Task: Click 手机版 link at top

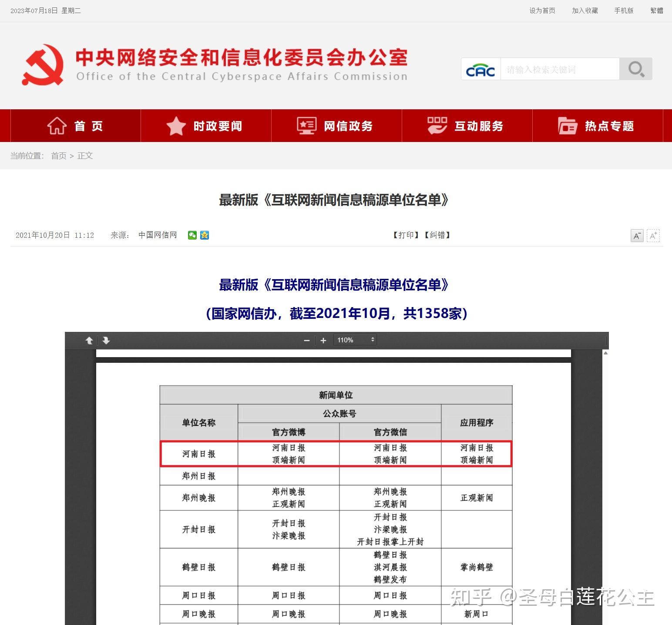Action: click(624, 11)
